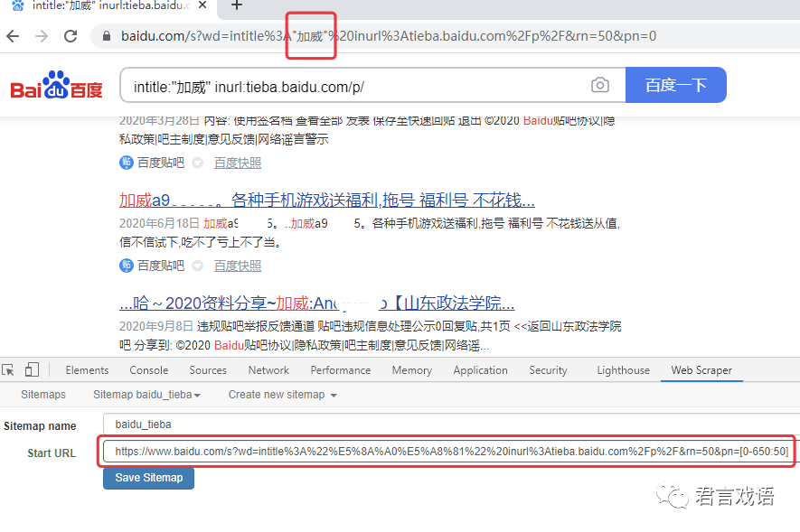Expand the arrow beside 加威a9 result's 百度贴吧
The image size is (800, 532).
coord(197,266)
